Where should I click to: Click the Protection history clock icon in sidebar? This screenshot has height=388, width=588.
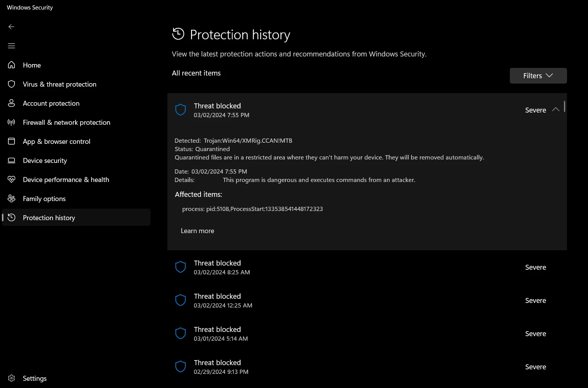(x=11, y=217)
